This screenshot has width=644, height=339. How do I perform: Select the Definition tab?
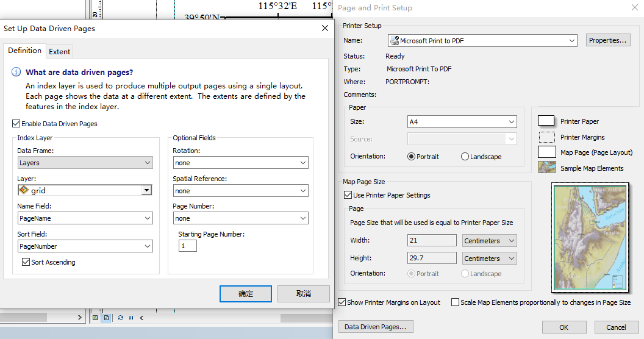click(24, 51)
